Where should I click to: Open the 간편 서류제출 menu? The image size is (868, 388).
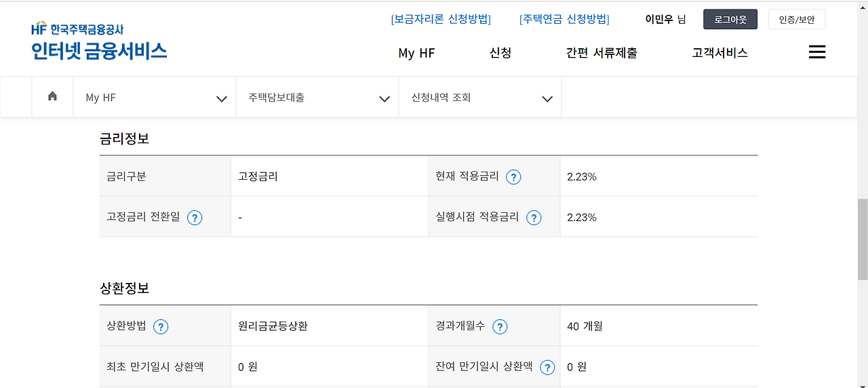601,53
